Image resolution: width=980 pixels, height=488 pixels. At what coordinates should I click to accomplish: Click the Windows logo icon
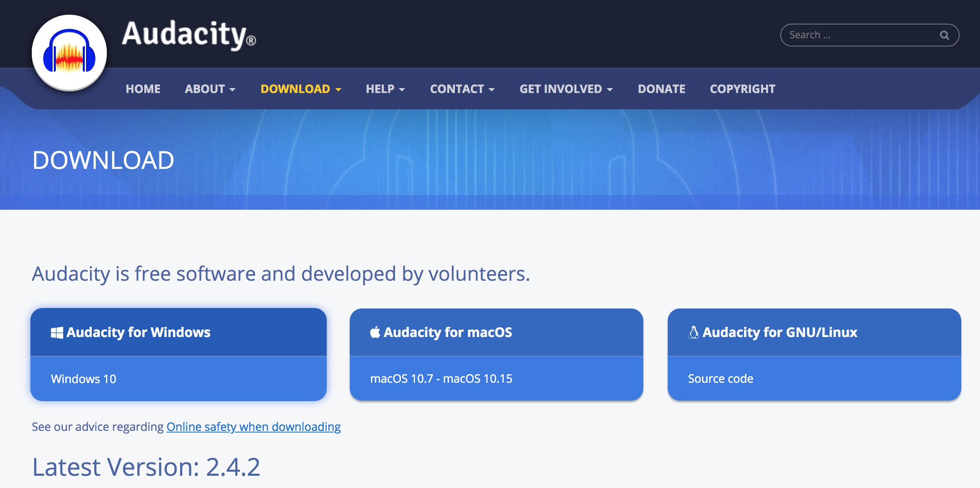pyautogui.click(x=57, y=333)
